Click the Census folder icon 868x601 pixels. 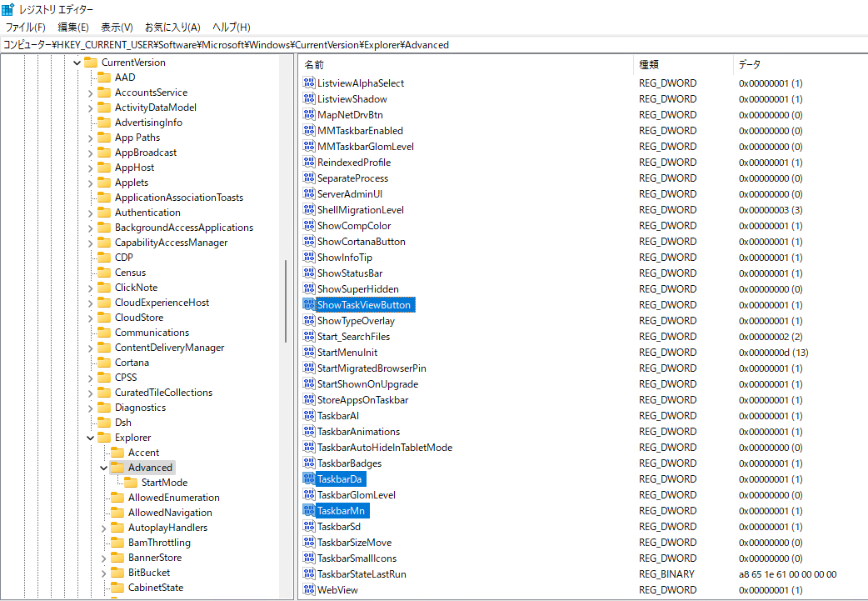coord(104,272)
